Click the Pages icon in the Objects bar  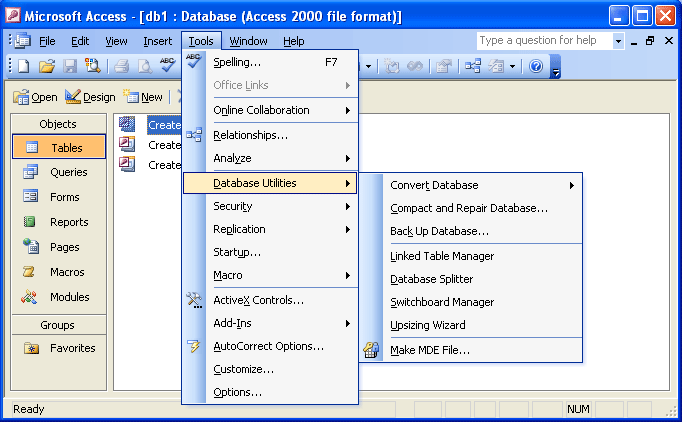tap(31, 246)
